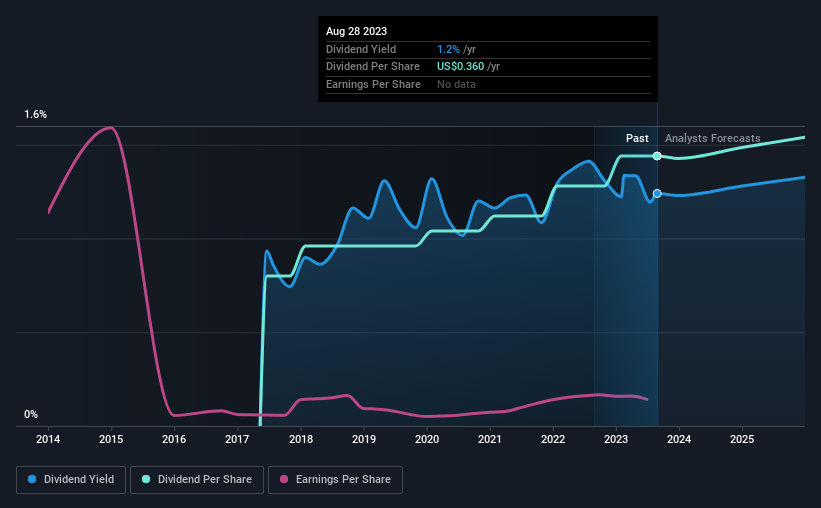Click the 'No data' earnings value in tooltip
The width and height of the screenshot is (821, 508).
[x=456, y=84]
